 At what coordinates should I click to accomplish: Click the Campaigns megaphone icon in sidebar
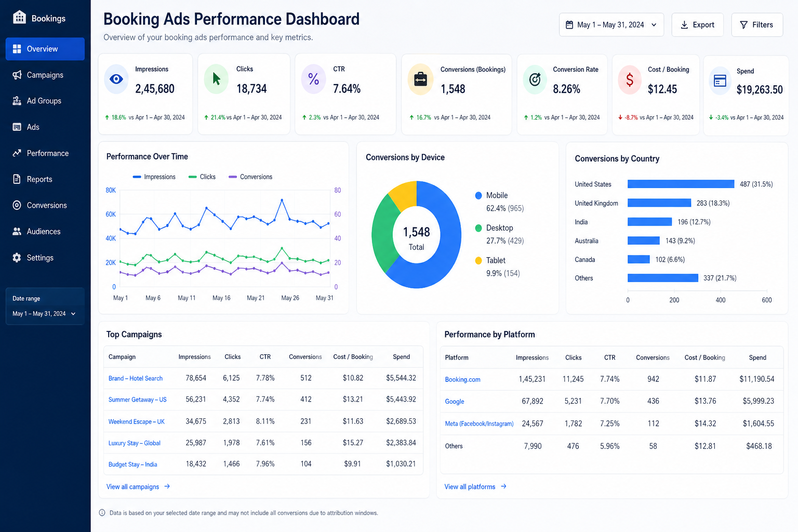coord(17,75)
